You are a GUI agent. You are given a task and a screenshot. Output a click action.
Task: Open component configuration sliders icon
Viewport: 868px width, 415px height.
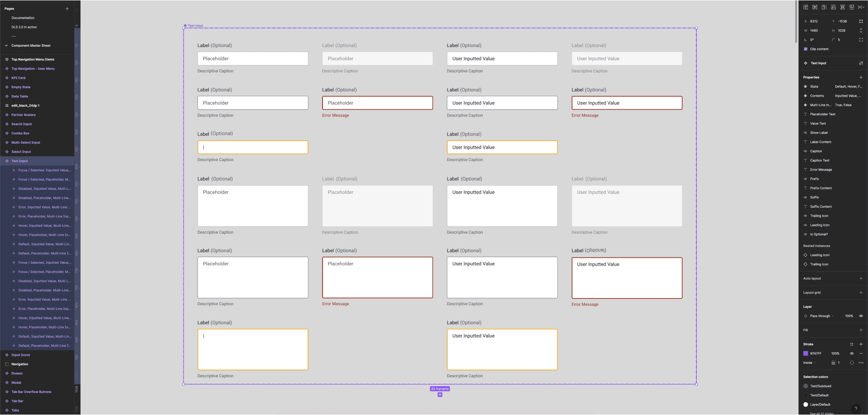tap(861, 63)
